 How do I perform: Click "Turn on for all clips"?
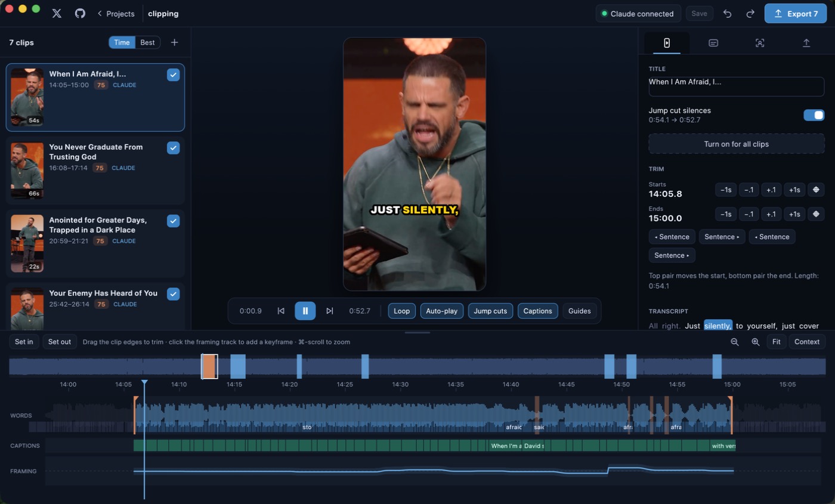point(737,144)
